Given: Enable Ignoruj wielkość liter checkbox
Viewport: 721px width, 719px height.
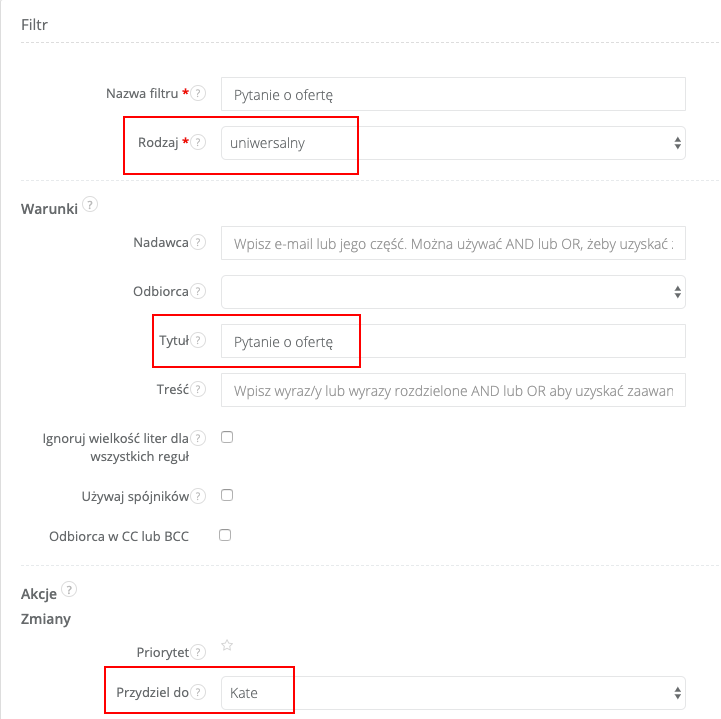Looking at the screenshot, I should tap(226, 437).
